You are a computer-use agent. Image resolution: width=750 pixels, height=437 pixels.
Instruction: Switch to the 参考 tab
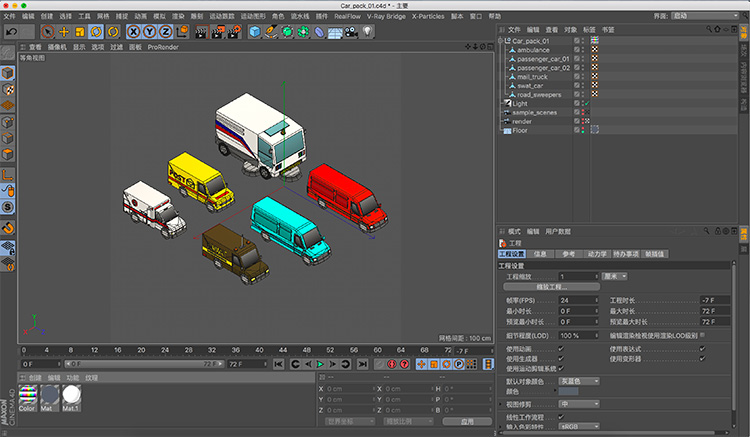(569, 254)
